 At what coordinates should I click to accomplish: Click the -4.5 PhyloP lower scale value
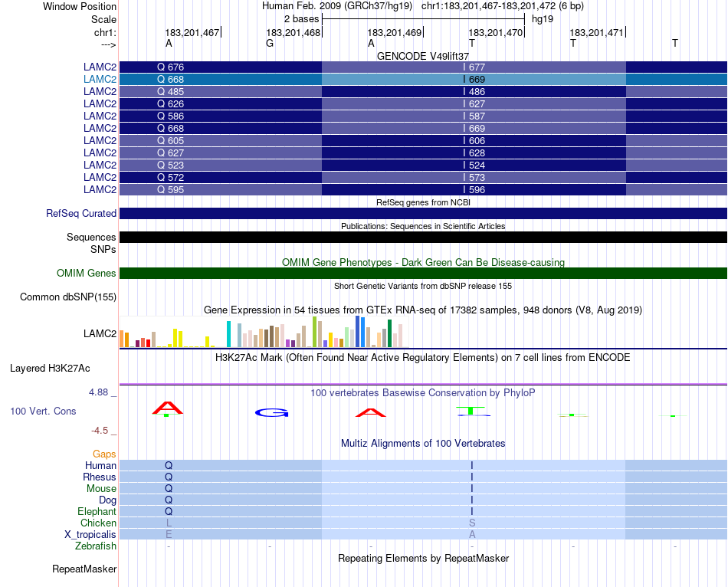click(x=100, y=431)
